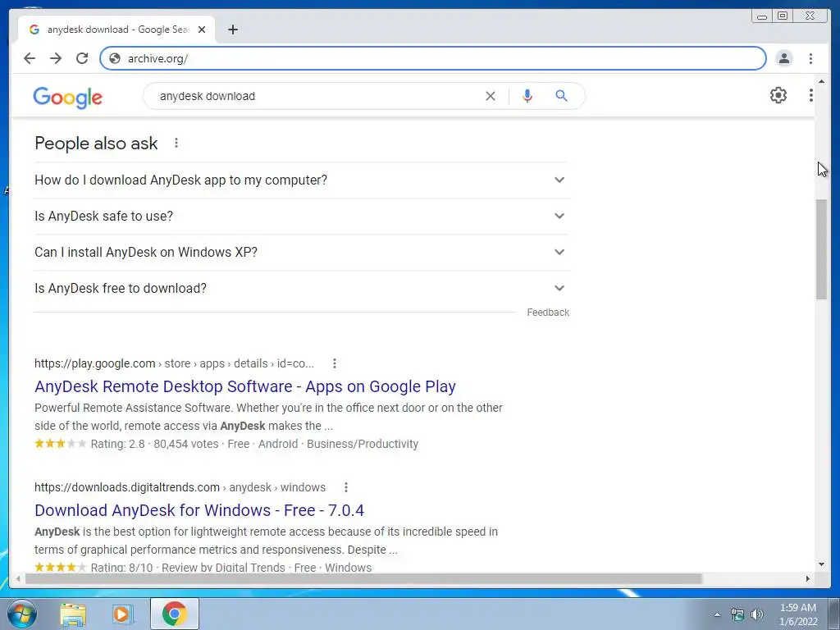Open options for digitaltrends result
The width and height of the screenshot is (840, 630).
(346, 487)
